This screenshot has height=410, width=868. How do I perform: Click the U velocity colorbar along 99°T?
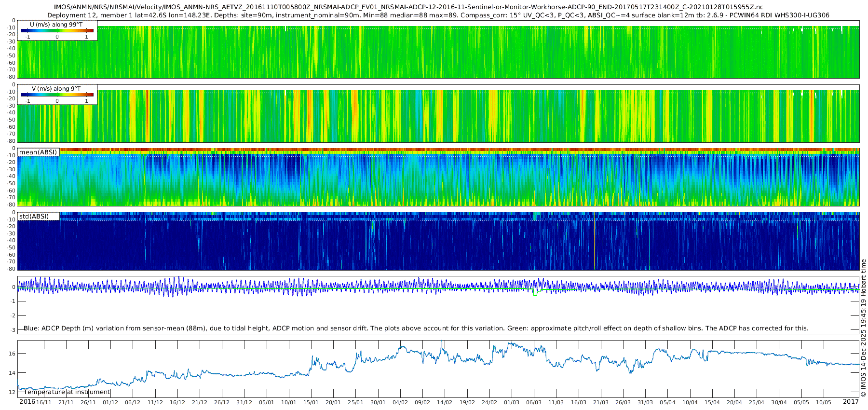tap(57, 31)
